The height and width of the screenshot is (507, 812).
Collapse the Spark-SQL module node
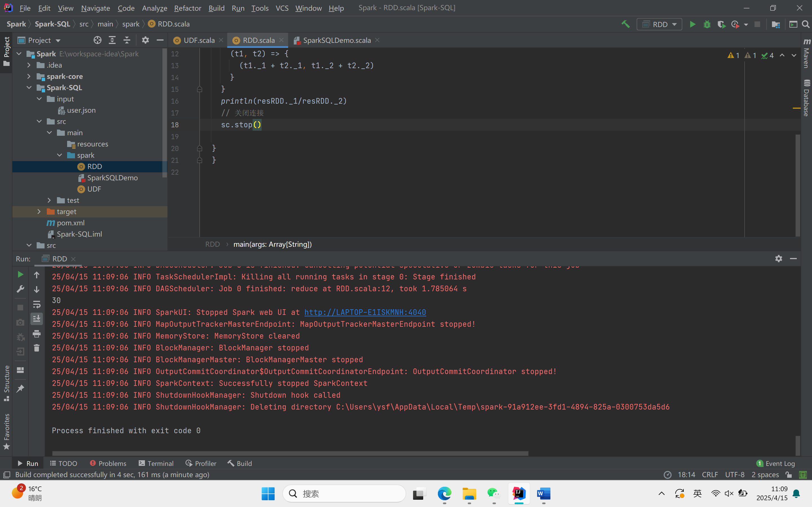tap(29, 88)
